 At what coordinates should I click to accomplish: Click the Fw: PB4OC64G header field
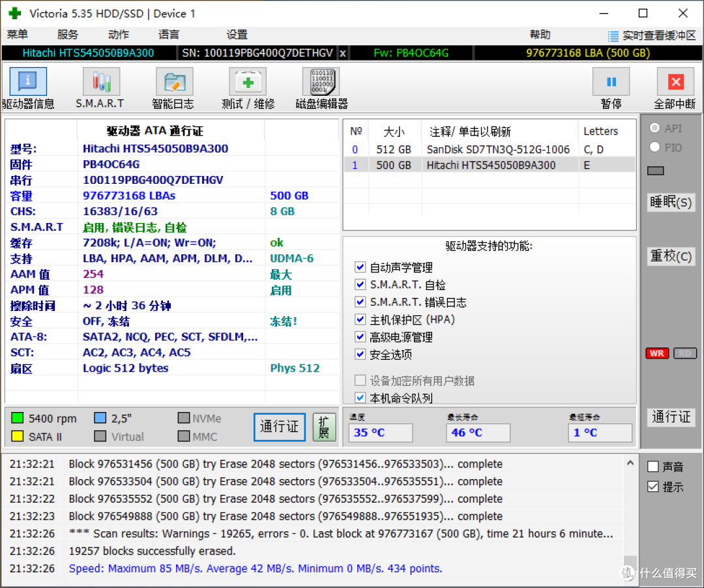coord(411,53)
